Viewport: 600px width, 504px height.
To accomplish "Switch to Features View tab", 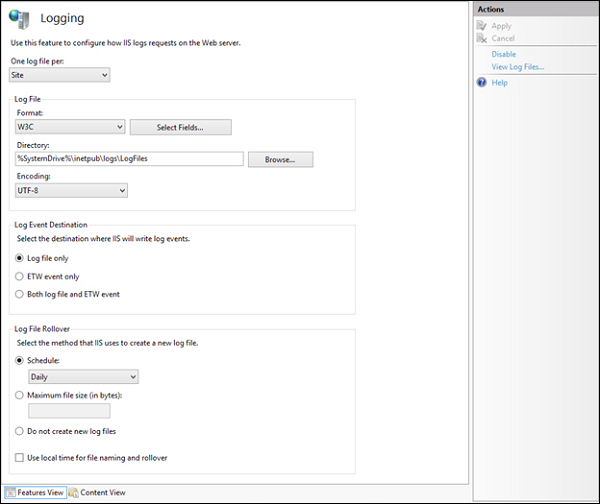I will (x=36, y=493).
